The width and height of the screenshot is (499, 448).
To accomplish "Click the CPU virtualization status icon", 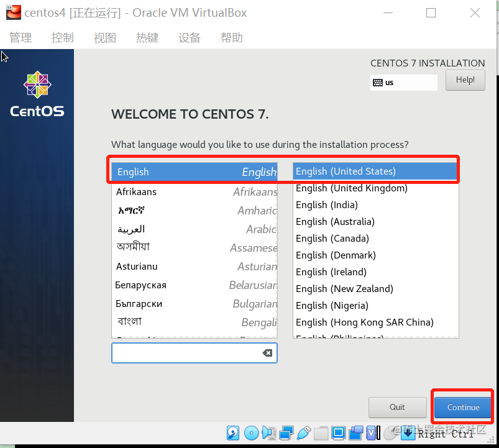I will pyautogui.click(x=373, y=433).
